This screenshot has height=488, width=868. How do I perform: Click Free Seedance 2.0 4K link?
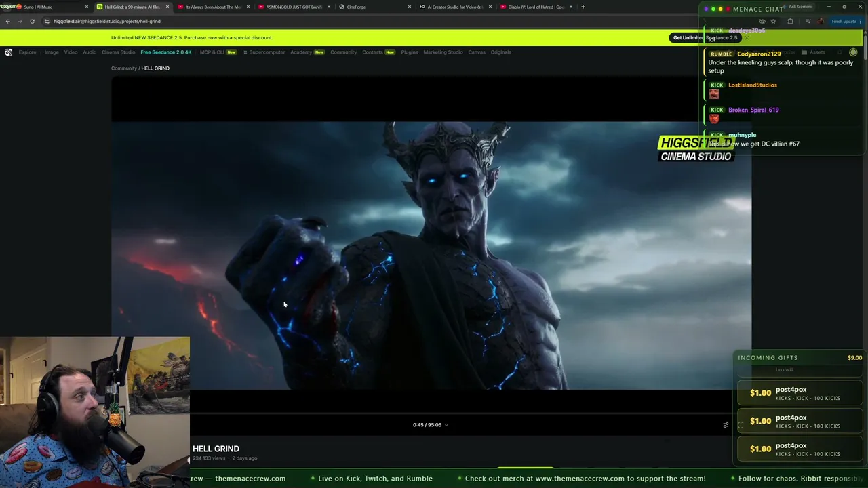point(166,52)
